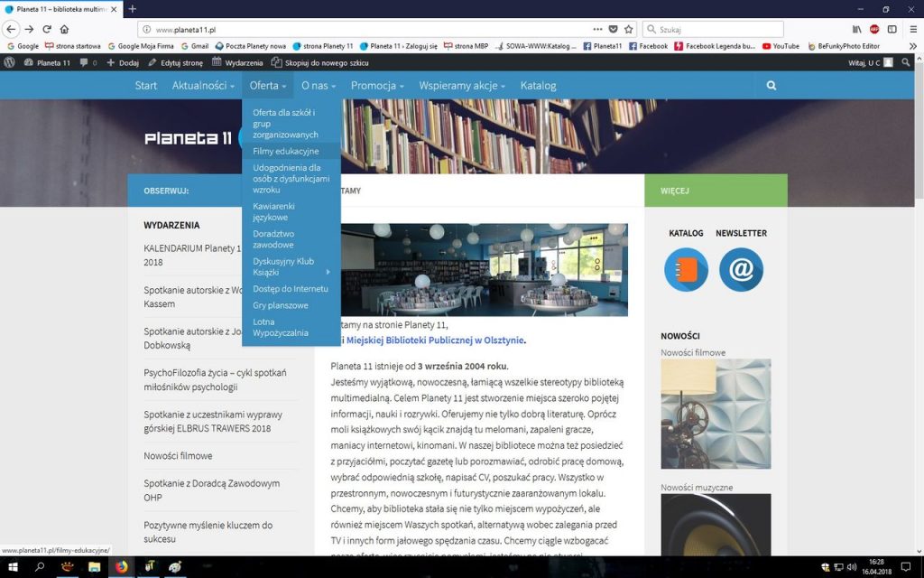Screen dimensions: 924x578
Task: Click the site search magnifier icon
Action: click(x=772, y=86)
